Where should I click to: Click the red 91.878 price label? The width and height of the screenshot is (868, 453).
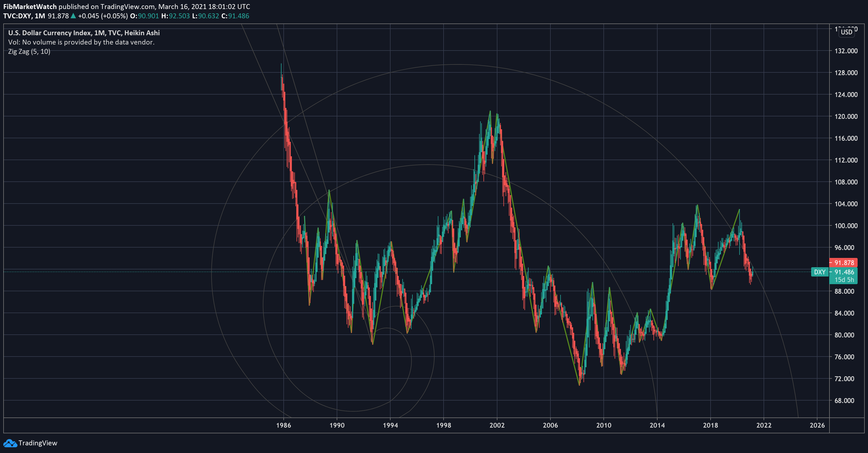(x=843, y=263)
